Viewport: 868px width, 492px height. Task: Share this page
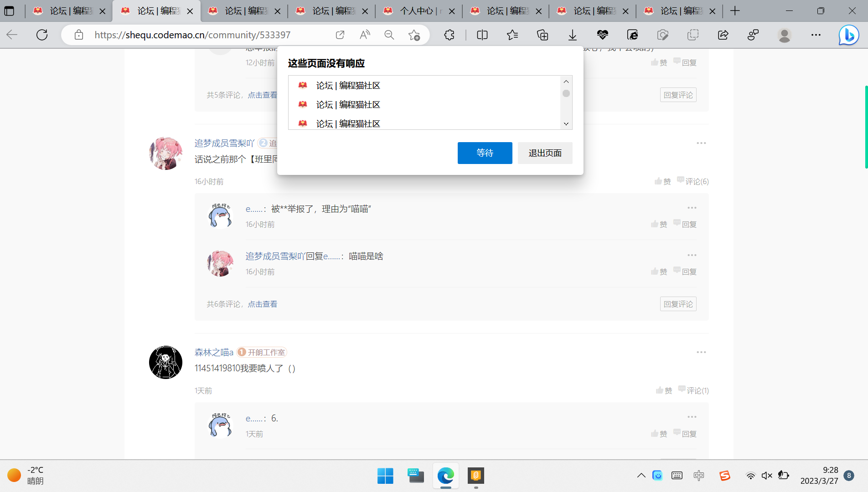tap(723, 35)
